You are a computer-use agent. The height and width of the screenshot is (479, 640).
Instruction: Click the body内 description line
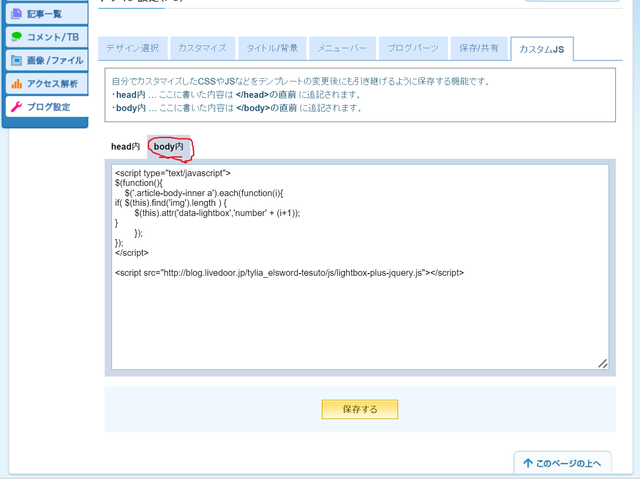pyautogui.click(x=237, y=108)
